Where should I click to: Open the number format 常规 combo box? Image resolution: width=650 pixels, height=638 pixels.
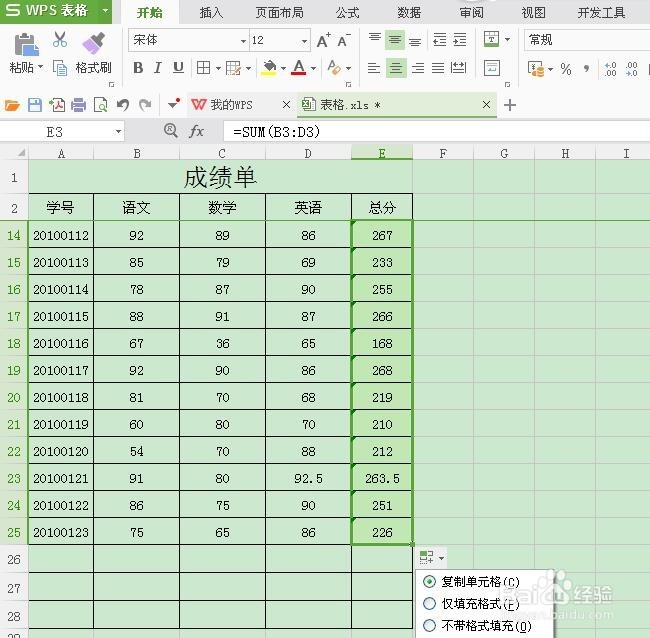click(x=587, y=40)
